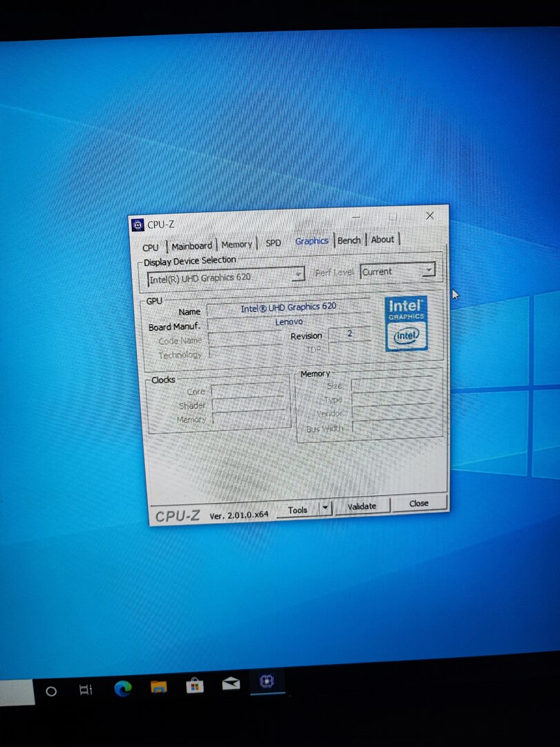Expand the Tools dropdown arrow
Viewport: 560px width, 747px height.
(x=325, y=508)
